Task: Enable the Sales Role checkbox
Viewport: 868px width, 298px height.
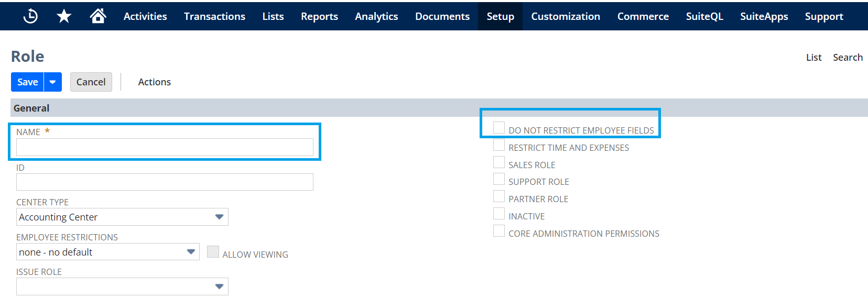Action: click(499, 162)
